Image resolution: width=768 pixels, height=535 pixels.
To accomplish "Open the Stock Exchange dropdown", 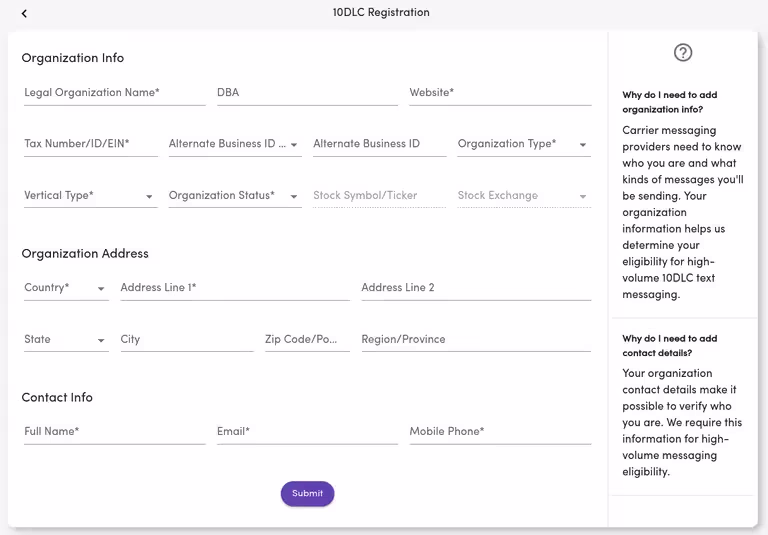I will point(524,195).
